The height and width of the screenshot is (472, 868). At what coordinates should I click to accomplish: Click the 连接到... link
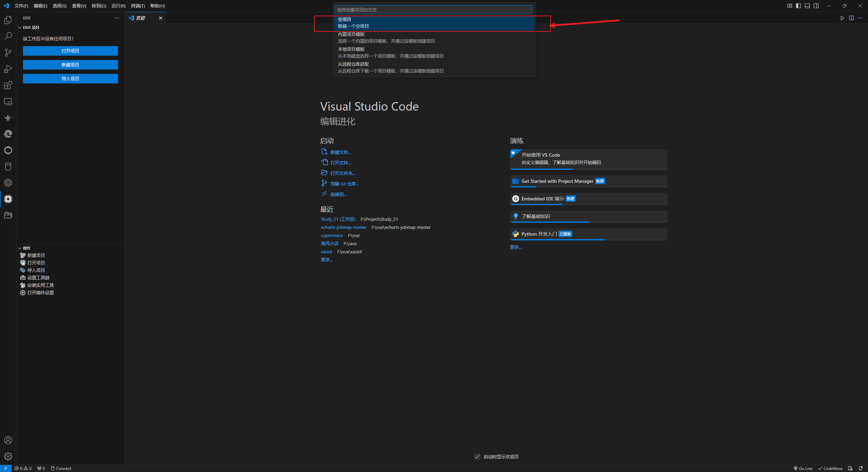pyautogui.click(x=338, y=194)
